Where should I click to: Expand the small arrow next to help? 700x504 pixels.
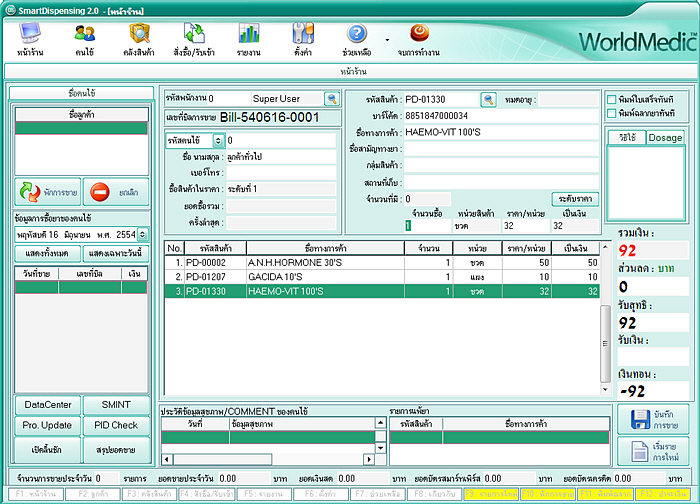point(387,40)
